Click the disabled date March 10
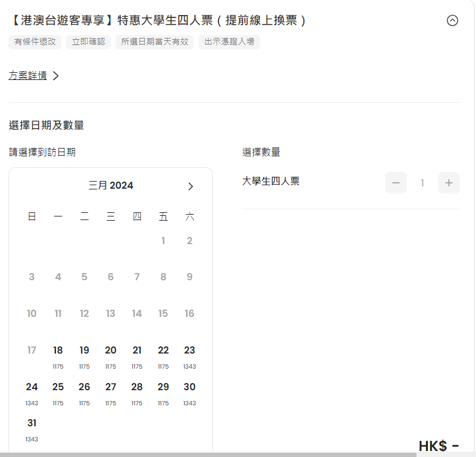This screenshot has width=476, height=457. 31,313
